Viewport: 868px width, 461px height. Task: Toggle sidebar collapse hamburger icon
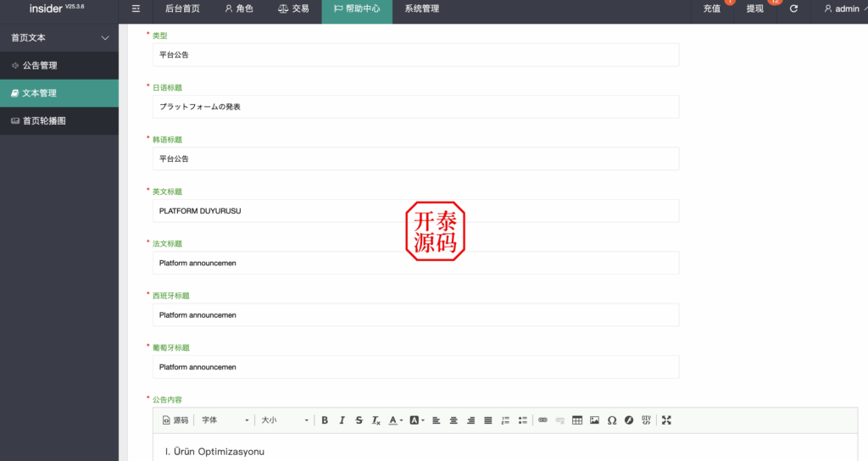point(136,8)
